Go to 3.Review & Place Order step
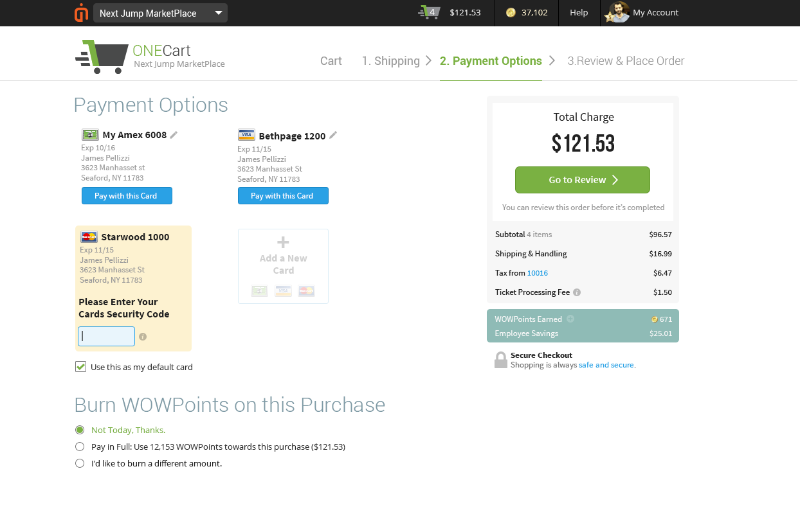Image resolution: width=800 pixels, height=532 pixels. coord(626,61)
